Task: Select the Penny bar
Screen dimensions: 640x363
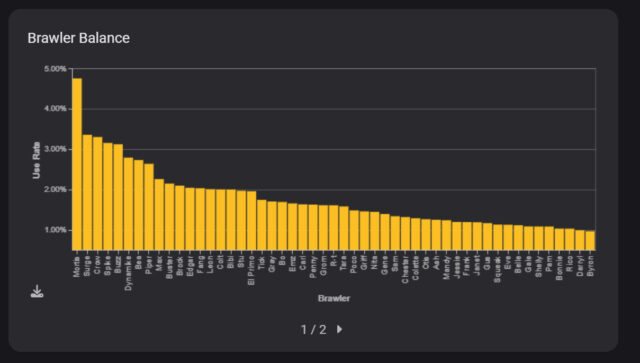Action: click(313, 227)
